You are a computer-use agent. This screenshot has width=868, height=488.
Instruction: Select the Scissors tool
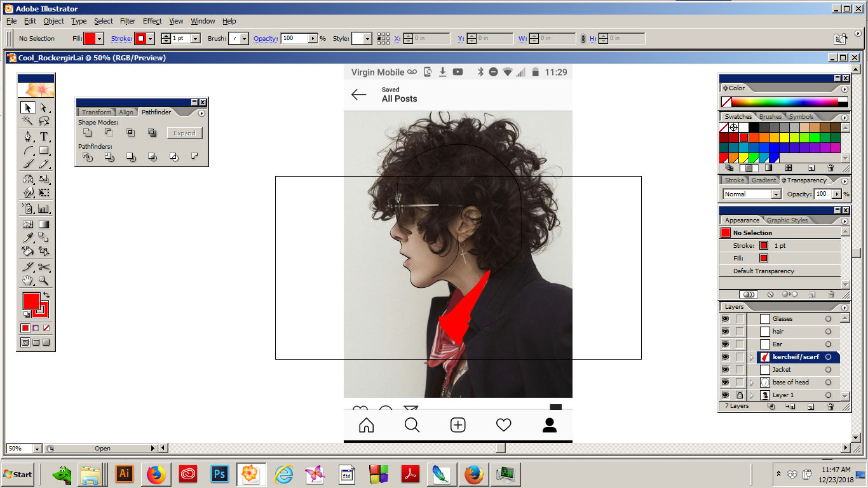click(44, 267)
